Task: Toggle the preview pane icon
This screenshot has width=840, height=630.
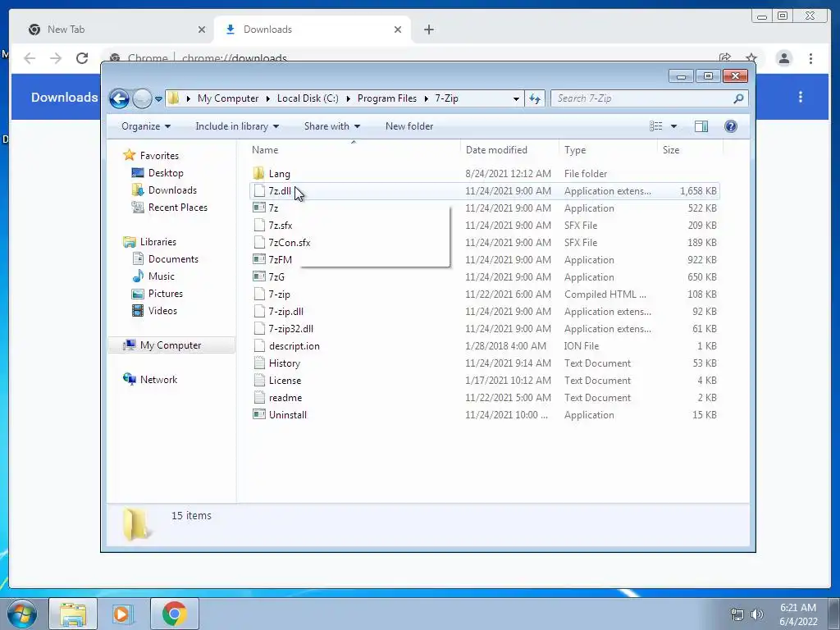Action: [x=701, y=126]
